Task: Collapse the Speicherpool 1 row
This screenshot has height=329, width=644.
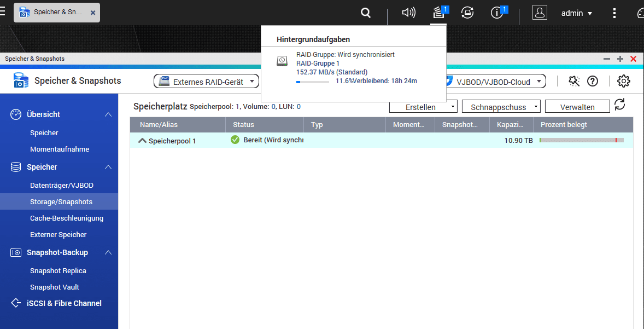Action: tap(143, 141)
